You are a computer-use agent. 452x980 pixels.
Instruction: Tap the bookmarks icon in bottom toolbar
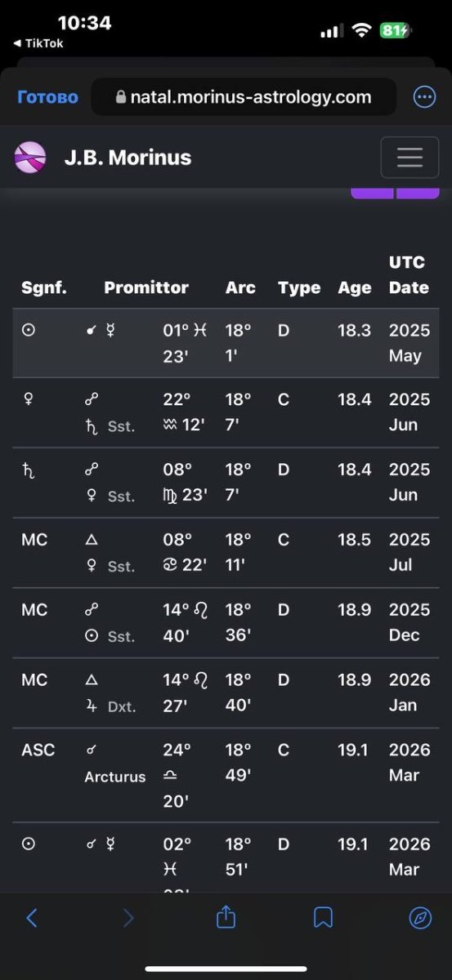323,918
